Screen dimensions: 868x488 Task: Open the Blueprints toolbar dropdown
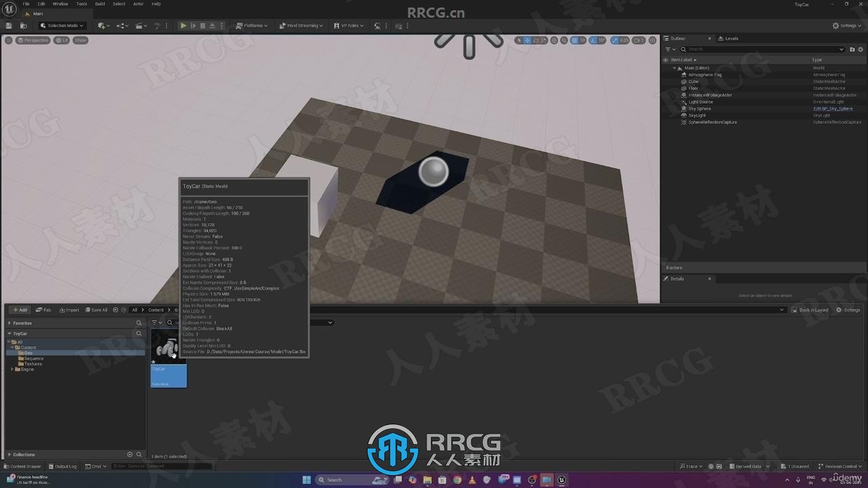122,26
